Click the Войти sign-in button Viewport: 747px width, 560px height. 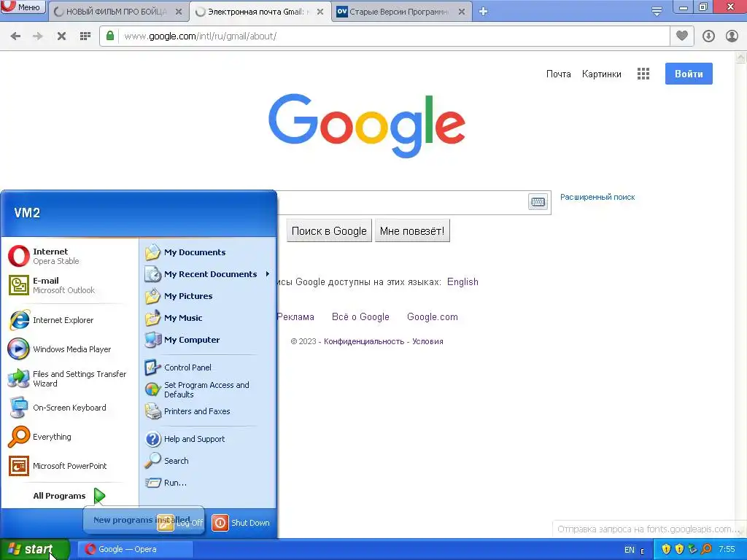point(689,74)
